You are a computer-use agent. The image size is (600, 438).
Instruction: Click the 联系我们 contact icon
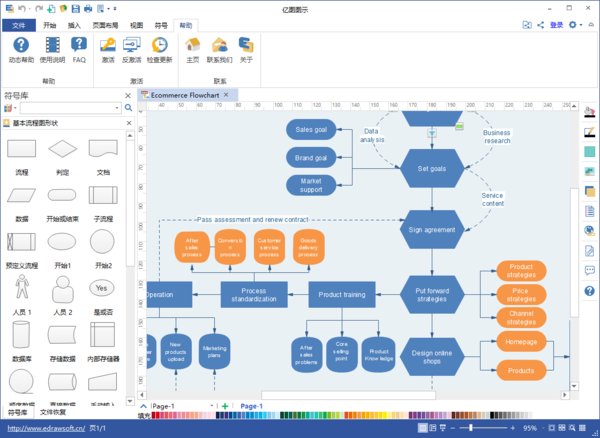[x=220, y=50]
